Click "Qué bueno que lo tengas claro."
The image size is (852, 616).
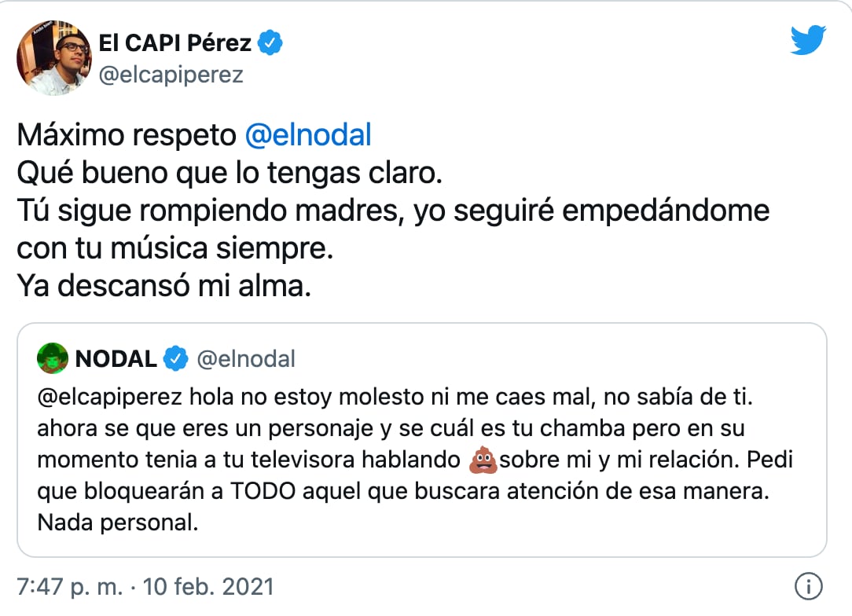click(x=230, y=173)
